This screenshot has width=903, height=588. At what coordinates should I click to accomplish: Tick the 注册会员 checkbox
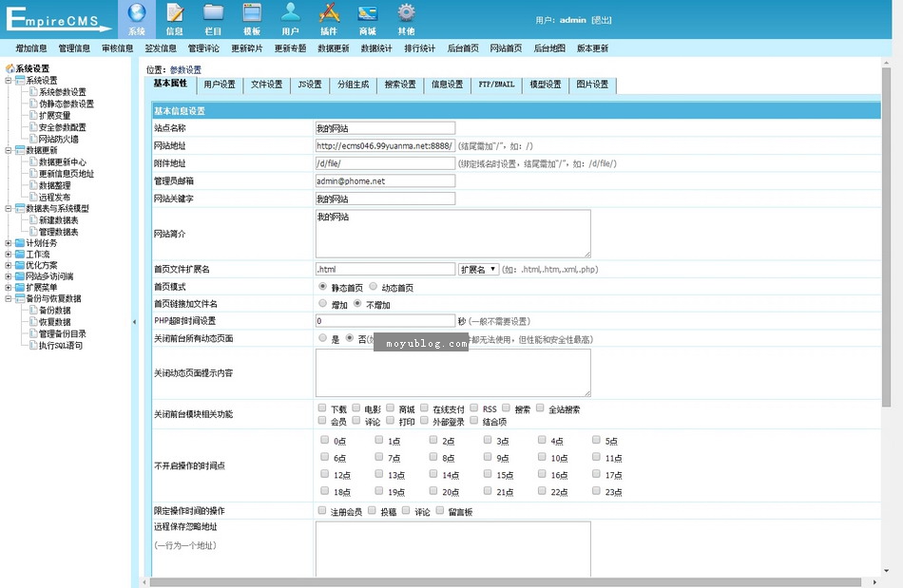tap(322, 510)
